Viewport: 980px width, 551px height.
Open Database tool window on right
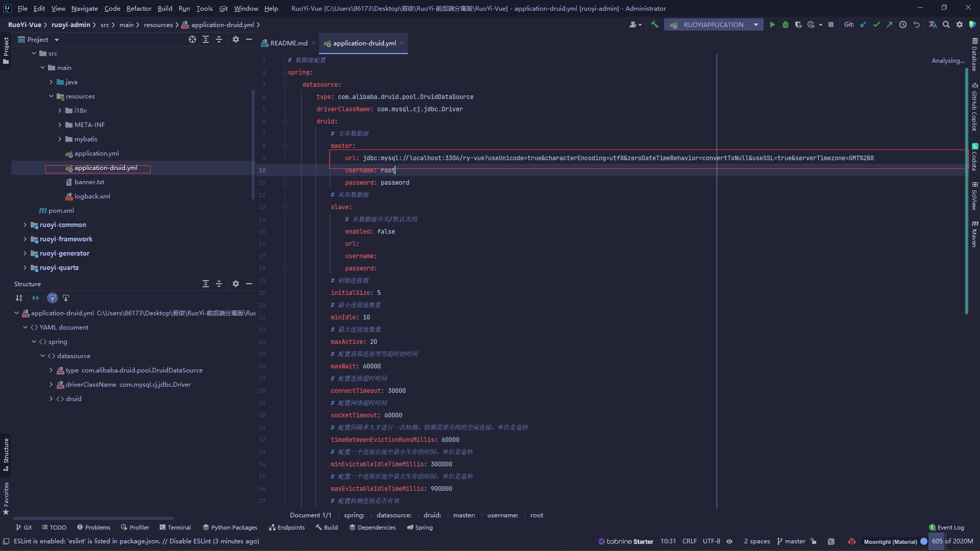[974, 54]
